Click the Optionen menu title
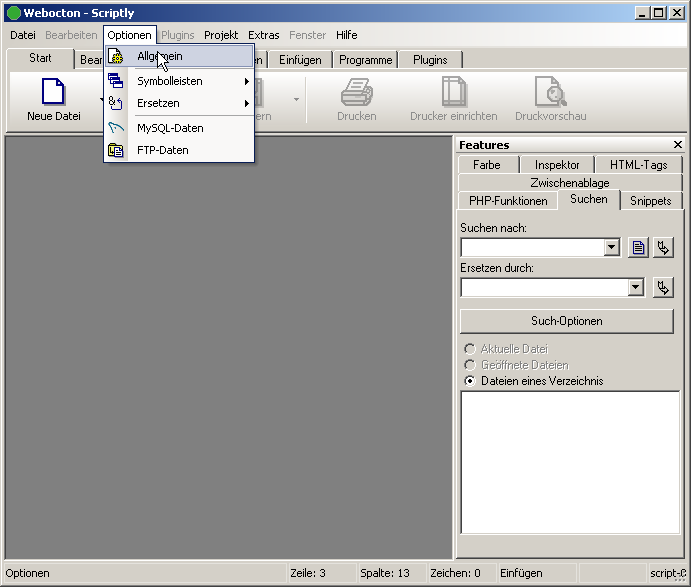This screenshot has height=587, width=691. [x=130, y=35]
